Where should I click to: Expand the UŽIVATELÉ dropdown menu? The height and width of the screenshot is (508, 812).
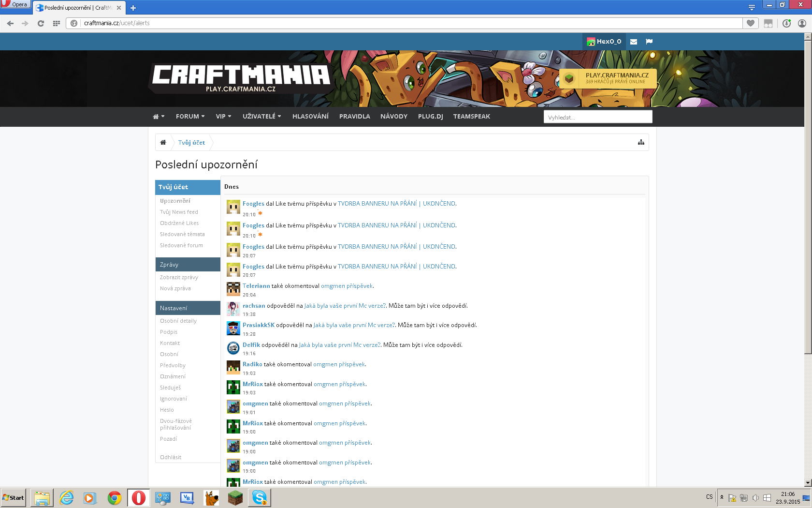coord(261,117)
